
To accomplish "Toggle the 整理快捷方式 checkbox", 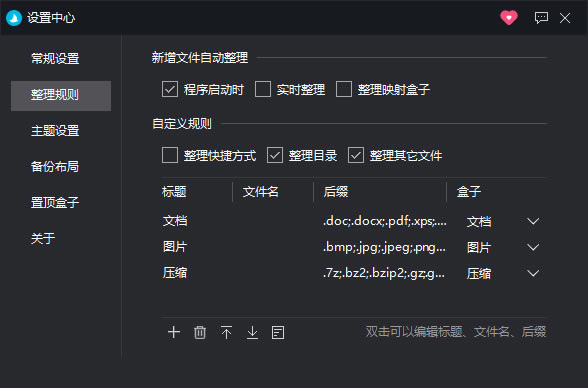I will coord(170,155).
